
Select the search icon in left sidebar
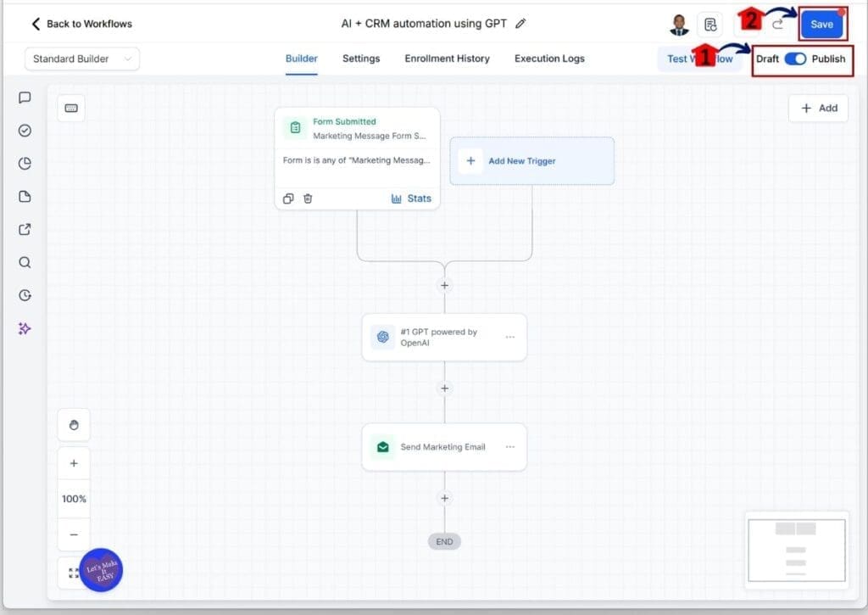[25, 262]
